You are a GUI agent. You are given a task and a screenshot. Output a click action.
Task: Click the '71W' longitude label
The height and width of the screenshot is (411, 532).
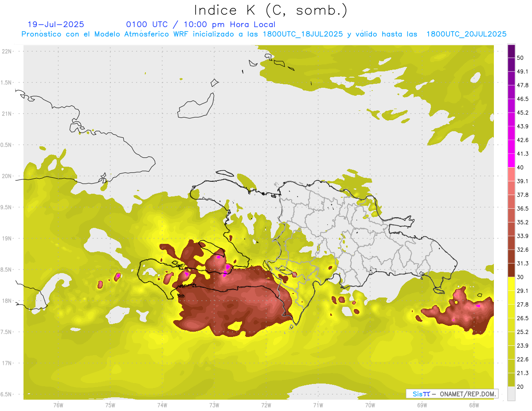tap(318, 405)
